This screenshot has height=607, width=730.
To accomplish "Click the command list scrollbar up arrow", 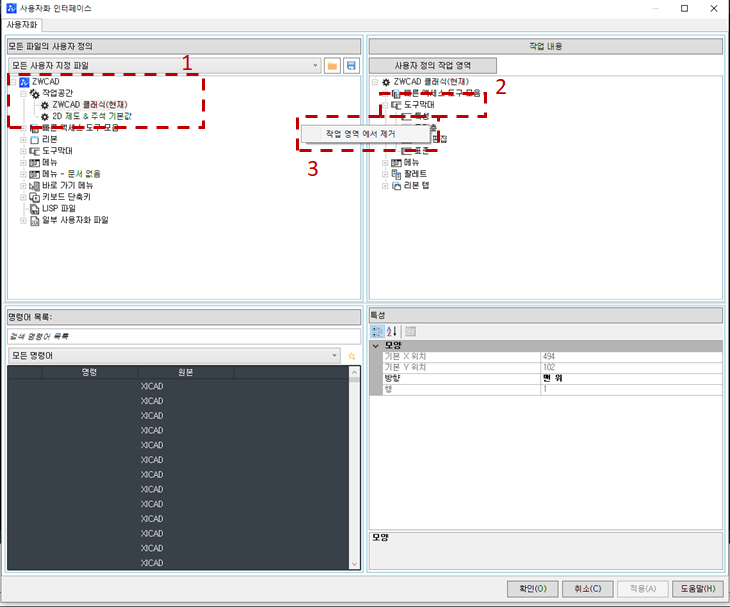I will [354, 372].
